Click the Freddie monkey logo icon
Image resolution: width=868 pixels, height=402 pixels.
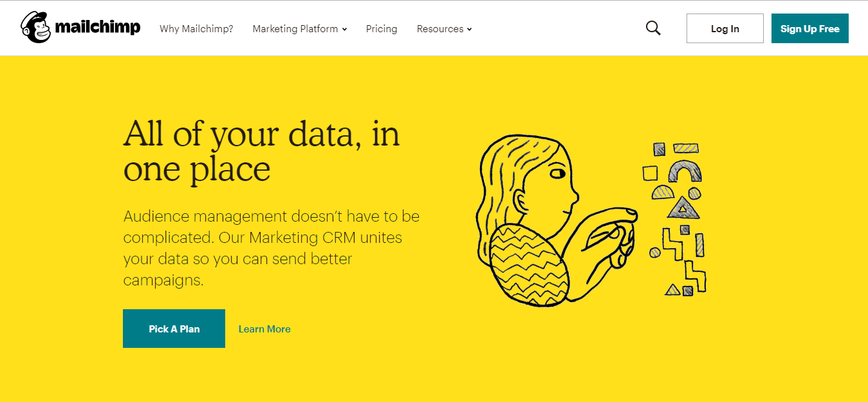(x=35, y=28)
